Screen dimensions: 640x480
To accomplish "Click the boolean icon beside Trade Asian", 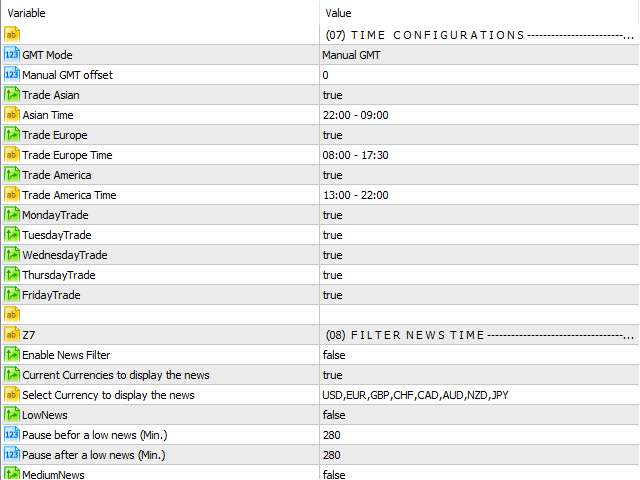I will (12, 95).
